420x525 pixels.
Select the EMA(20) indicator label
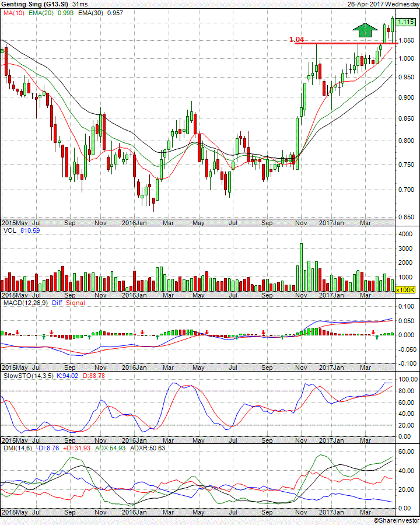pyautogui.click(x=41, y=13)
